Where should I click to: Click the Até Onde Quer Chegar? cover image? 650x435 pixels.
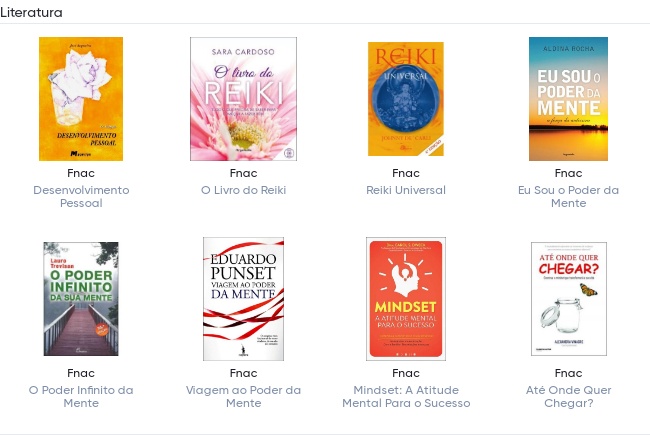pos(568,299)
